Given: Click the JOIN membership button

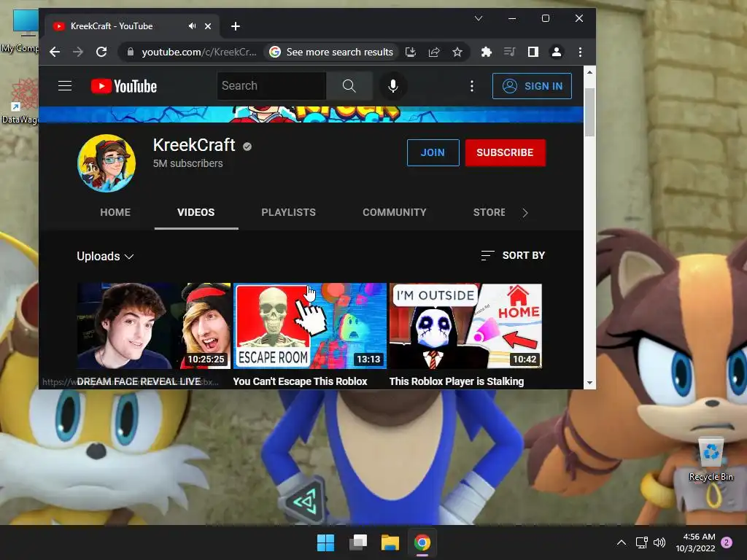Looking at the screenshot, I should tap(433, 152).
